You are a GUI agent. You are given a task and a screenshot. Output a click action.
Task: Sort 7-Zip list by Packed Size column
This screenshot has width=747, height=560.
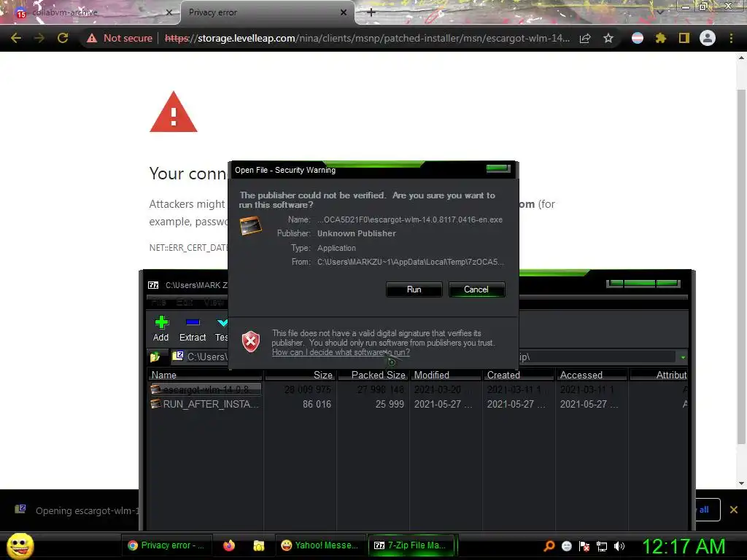[373, 376]
